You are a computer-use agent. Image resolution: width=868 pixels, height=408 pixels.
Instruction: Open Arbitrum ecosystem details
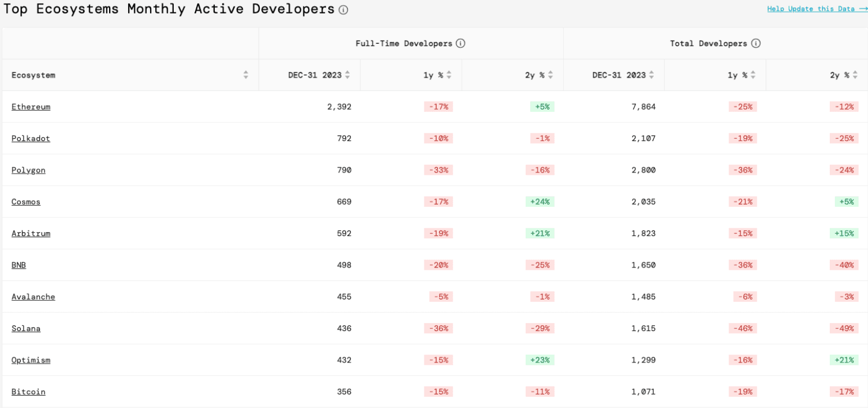(31, 233)
